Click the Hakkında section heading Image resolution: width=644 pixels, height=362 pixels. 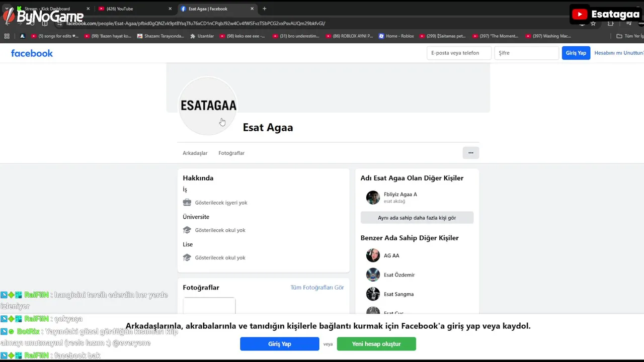pos(198,178)
